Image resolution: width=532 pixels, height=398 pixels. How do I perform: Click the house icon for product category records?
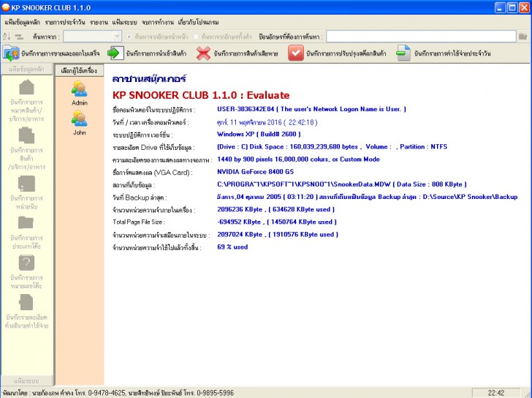point(26,87)
